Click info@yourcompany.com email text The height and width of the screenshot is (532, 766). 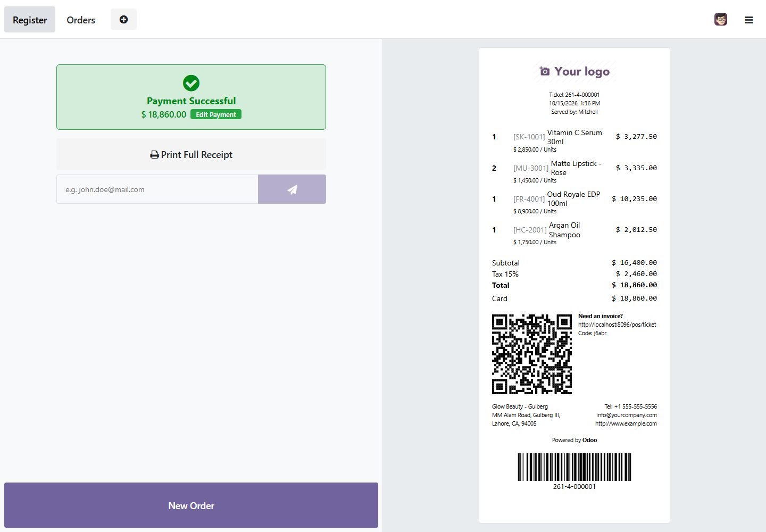point(627,415)
